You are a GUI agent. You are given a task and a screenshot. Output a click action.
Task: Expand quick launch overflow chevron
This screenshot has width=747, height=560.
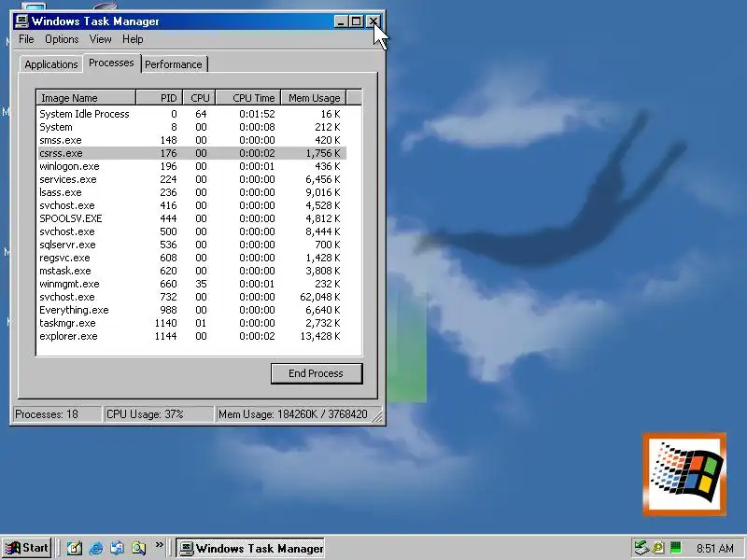[x=159, y=544]
